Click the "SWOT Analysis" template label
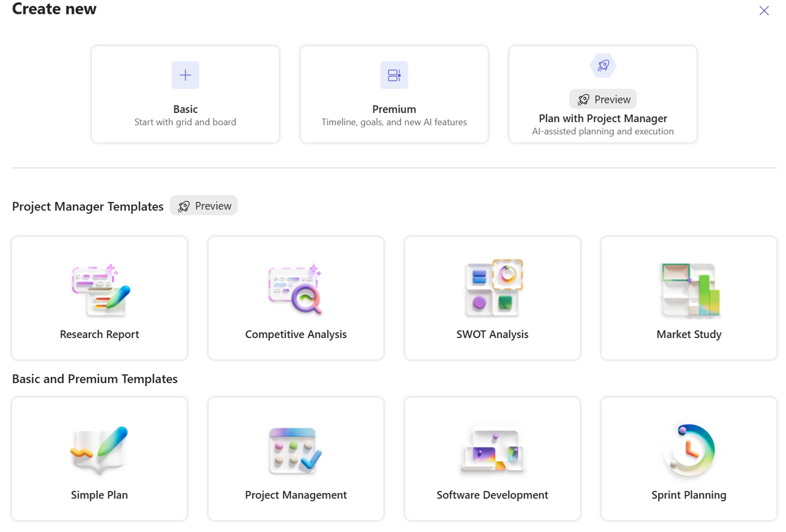The image size is (786, 532). (492, 334)
